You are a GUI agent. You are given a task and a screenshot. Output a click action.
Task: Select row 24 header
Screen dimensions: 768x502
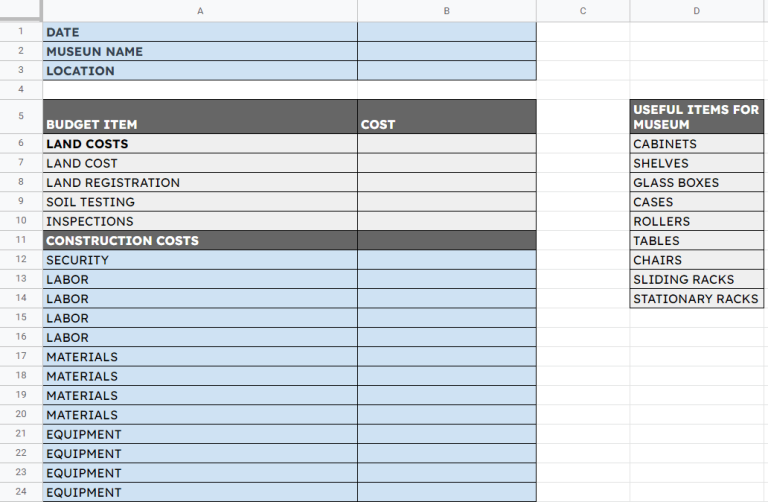[x=21, y=491]
